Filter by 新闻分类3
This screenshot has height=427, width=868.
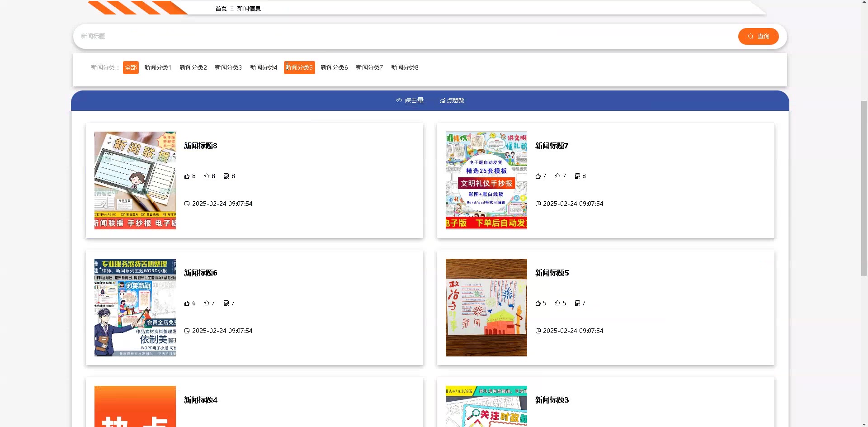(x=228, y=67)
